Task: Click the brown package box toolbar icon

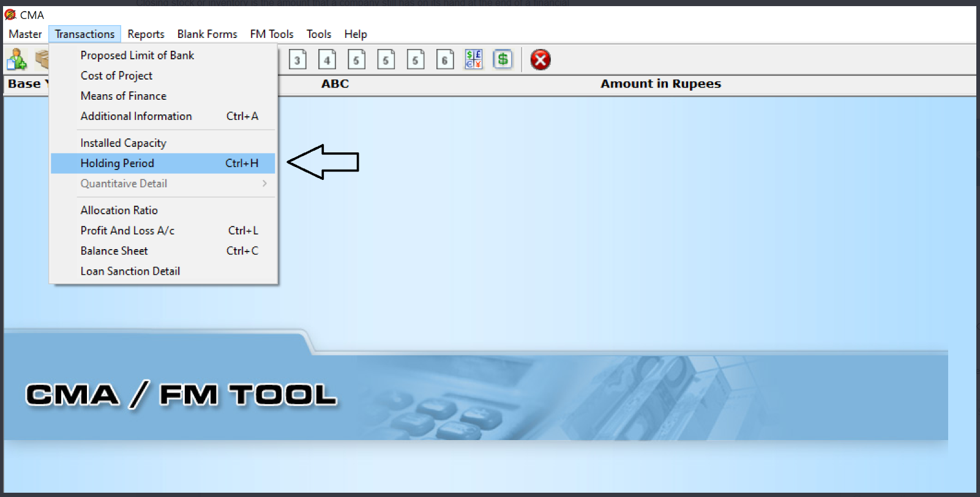Action: point(42,59)
